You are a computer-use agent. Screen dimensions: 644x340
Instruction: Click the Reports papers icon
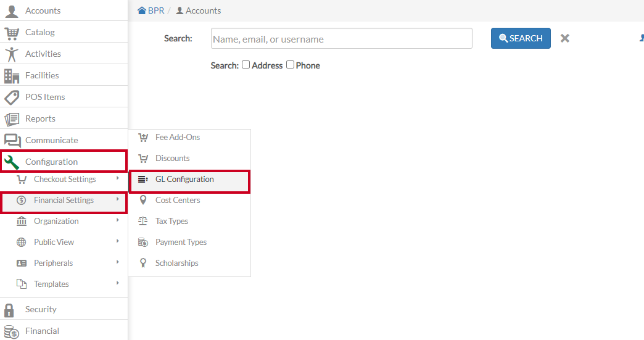click(x=12, y=119)
